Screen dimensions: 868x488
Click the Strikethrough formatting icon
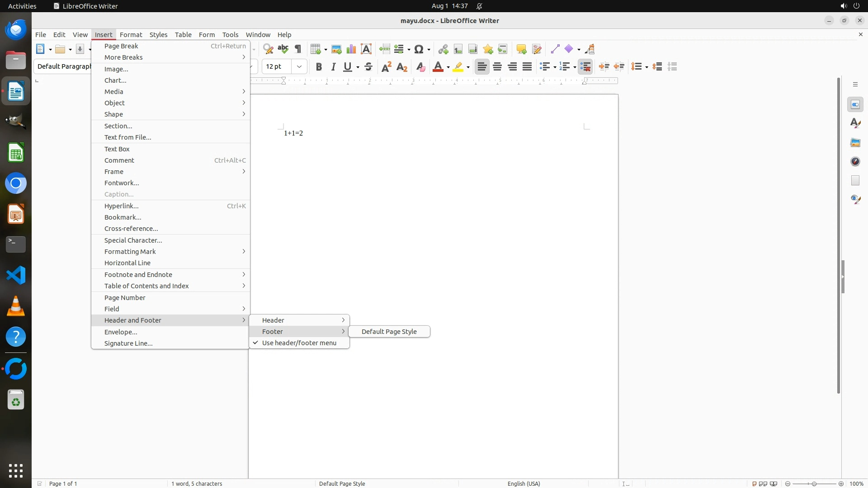368,67
